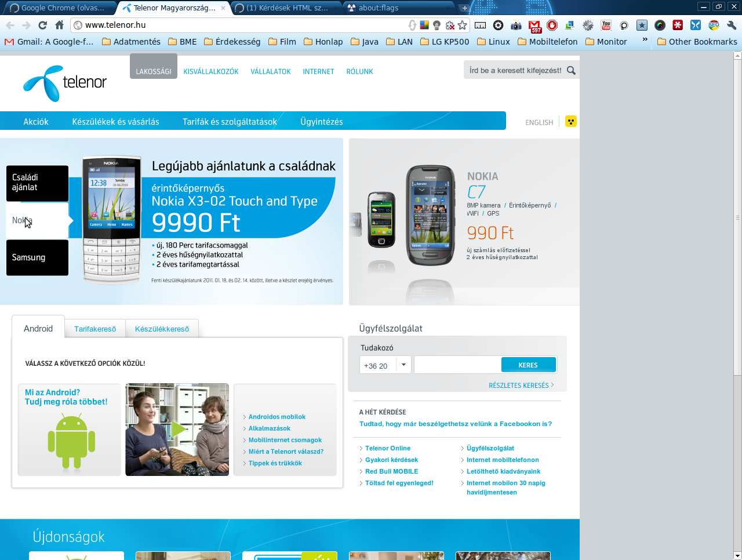Click the Telenor logo

click(65, 83)
